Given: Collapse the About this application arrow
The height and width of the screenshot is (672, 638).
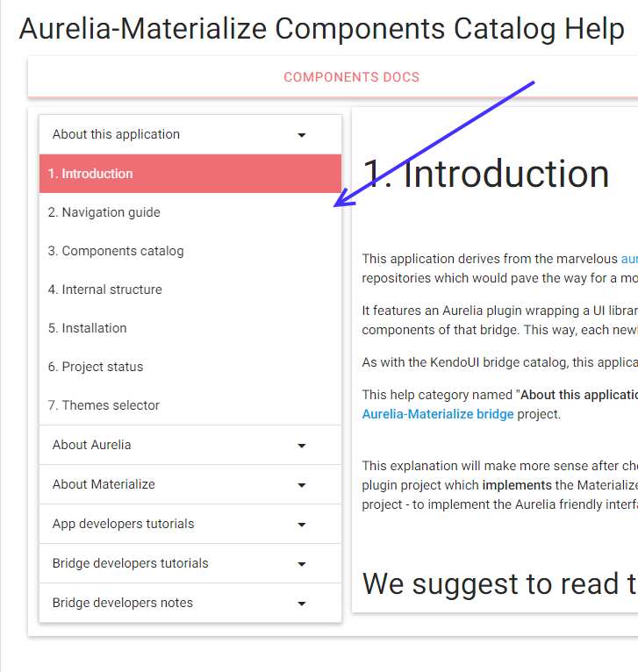Looking at the screenshot, I should pos(302,135).
